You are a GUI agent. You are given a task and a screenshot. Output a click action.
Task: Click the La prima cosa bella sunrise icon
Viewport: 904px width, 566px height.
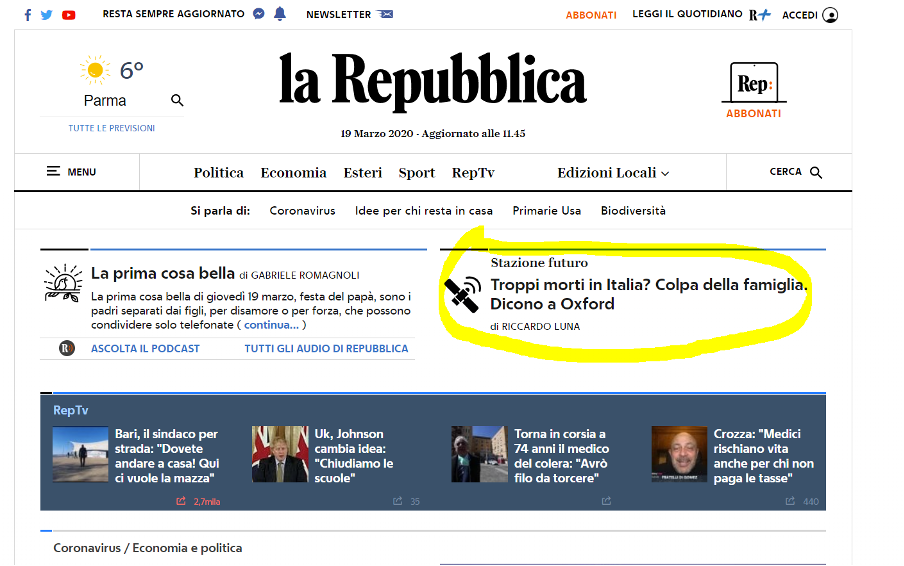tap(63, 283)
